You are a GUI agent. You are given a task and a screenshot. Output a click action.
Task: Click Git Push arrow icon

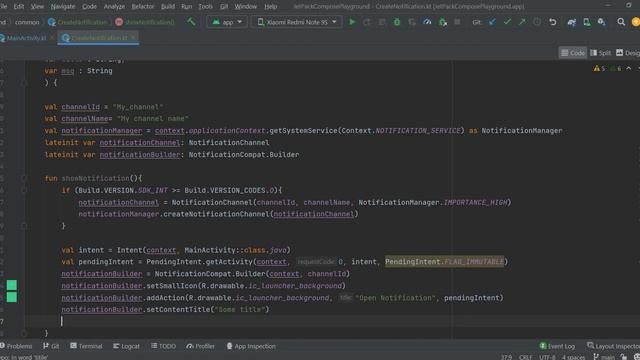[522, 22]
